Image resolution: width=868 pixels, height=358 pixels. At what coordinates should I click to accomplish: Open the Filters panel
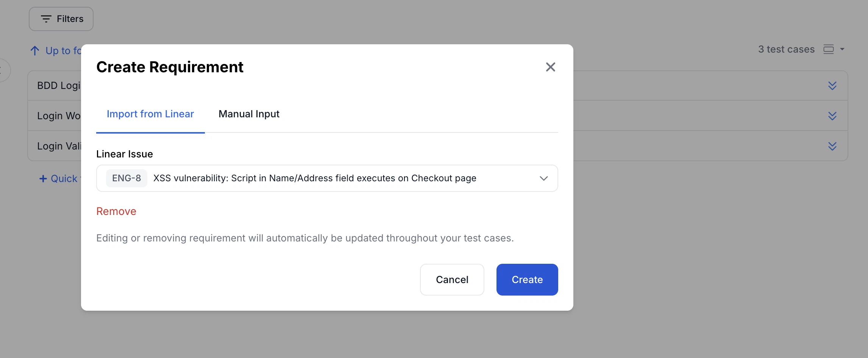tap(61, 19)
